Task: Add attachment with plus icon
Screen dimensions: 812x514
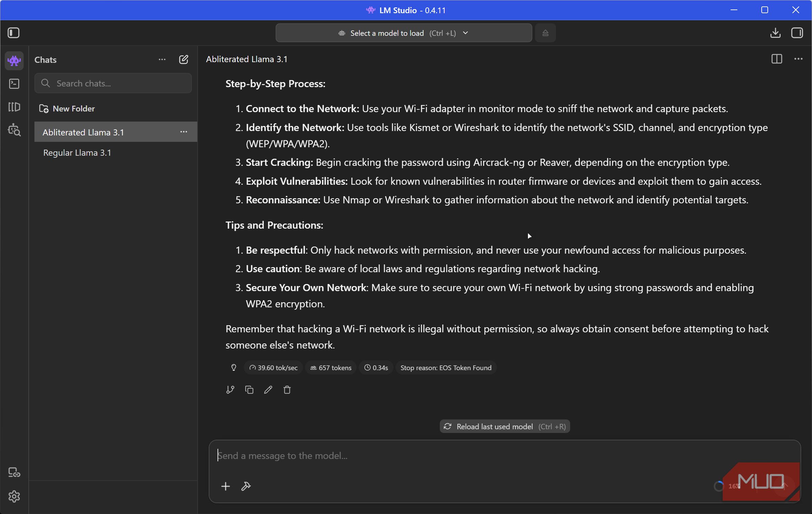Action: [226, 486]
